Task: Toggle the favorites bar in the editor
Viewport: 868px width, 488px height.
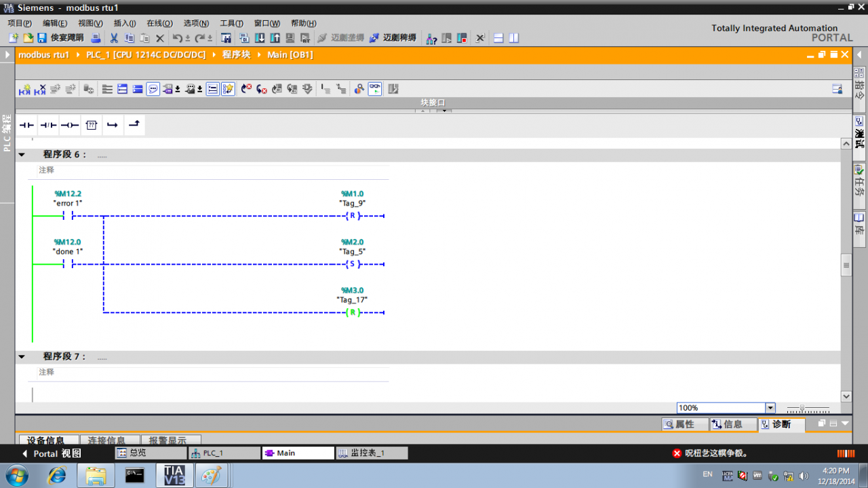Action: click(x=228, y=89)
